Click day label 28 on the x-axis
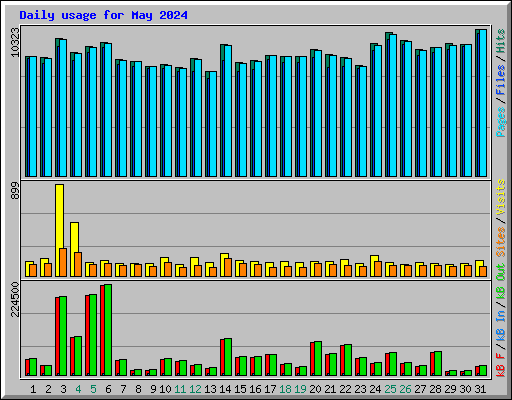The height and width of the screenshot is (400, 512). [x=435, y=389]
